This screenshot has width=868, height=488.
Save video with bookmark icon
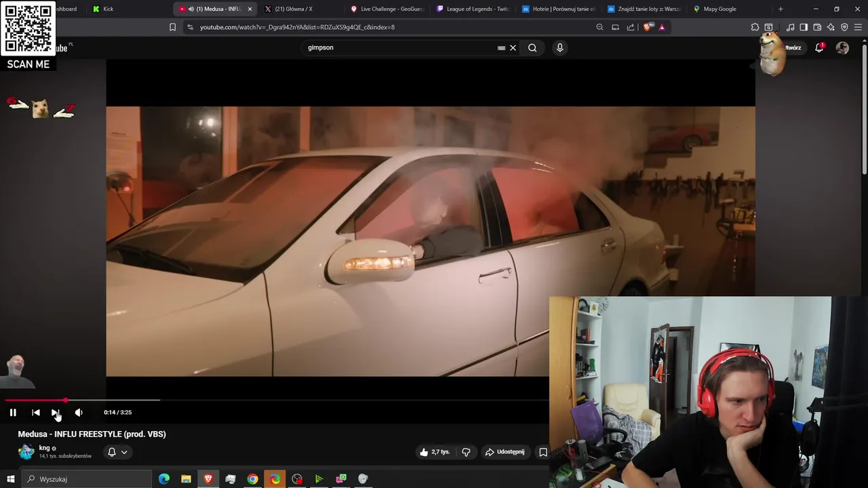pyautogui.click(x=542, y=452)
